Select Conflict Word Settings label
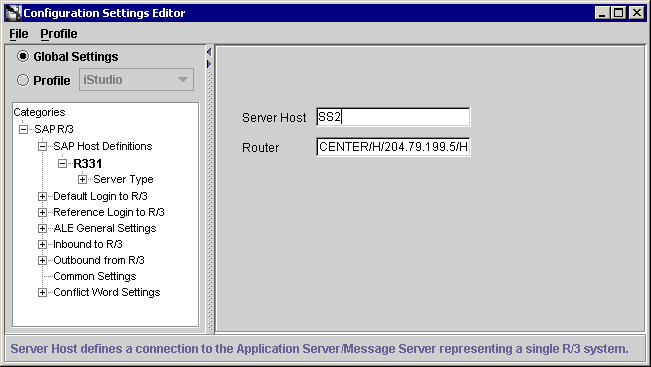The height and width of the screenshot is (367, 651). point(107,292)
